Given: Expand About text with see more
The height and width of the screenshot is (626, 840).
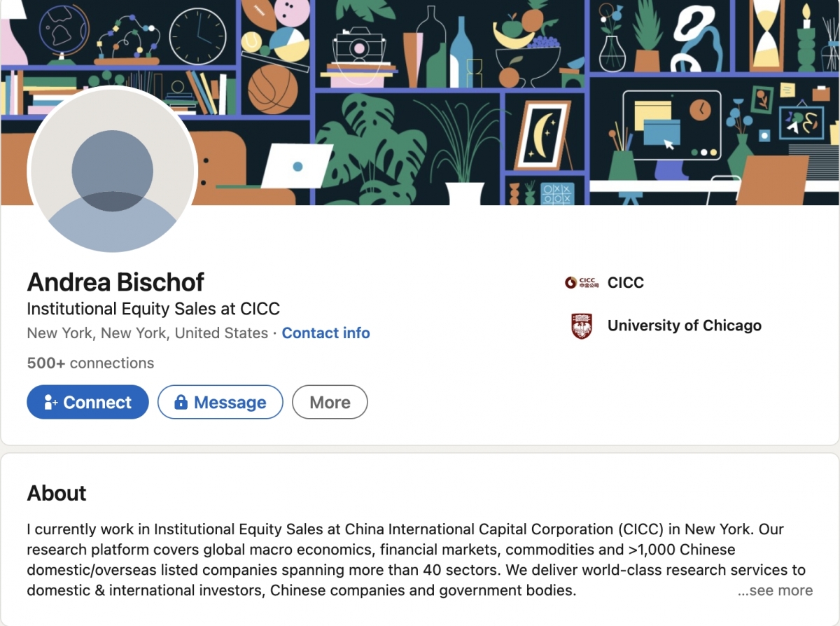Looking at the screenshot, I should [775, 591].
